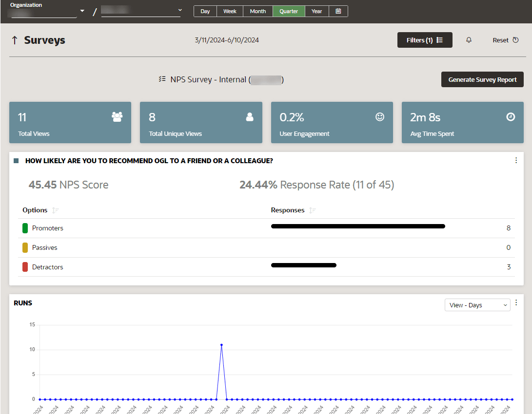Open the Filters panel
Viewport: 532px width, 414px height.
click(424, 40)
